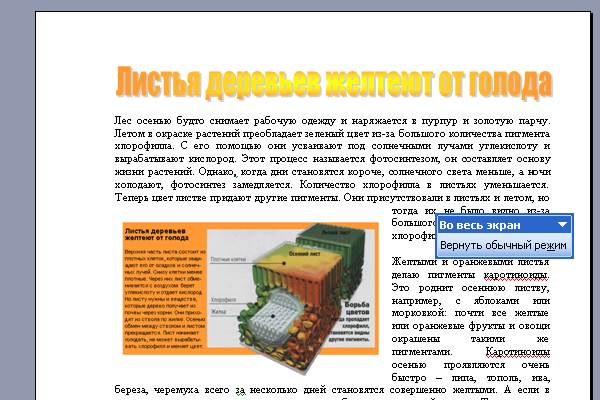Click the word 'Теперь' starting the line above the image
This screenshot has width=600, height=400.
[x=132, y=198]
